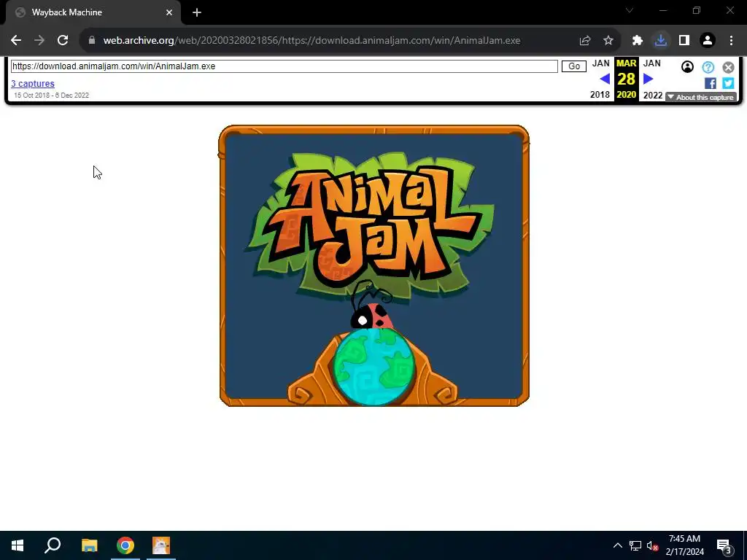The width and height of the screenshot is (747, 560).
Task: Share capture on Twitter
Action: [x=728, y=83]
